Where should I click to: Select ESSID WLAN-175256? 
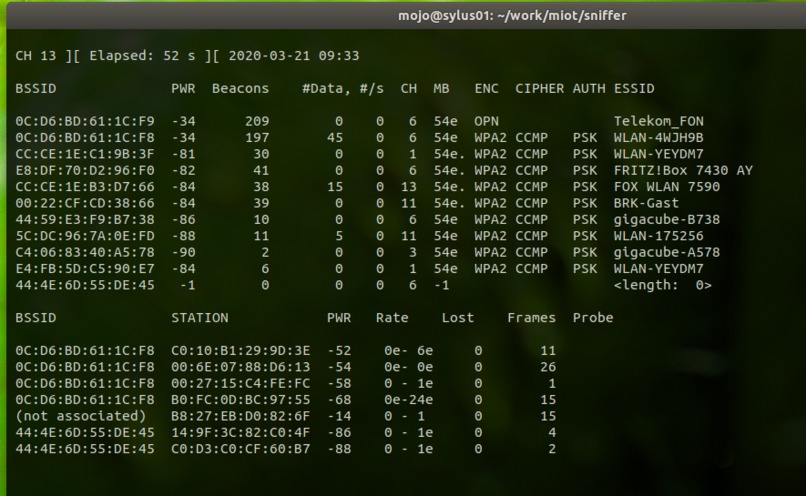click(658, 236)
